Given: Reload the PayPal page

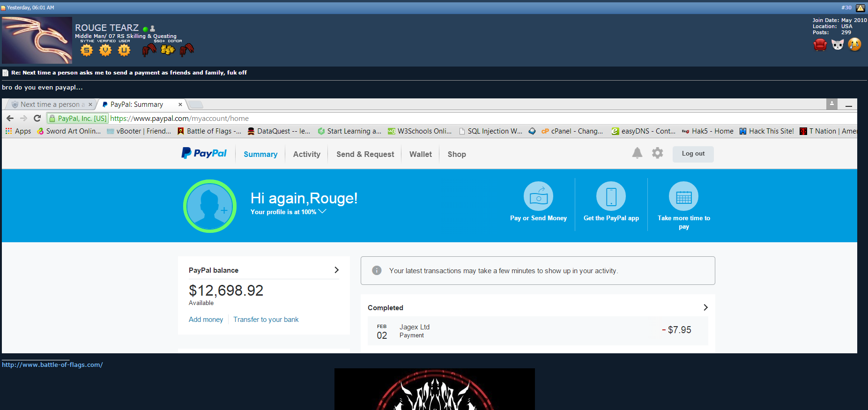Looking at the screenshot, I should click(37, 118).
